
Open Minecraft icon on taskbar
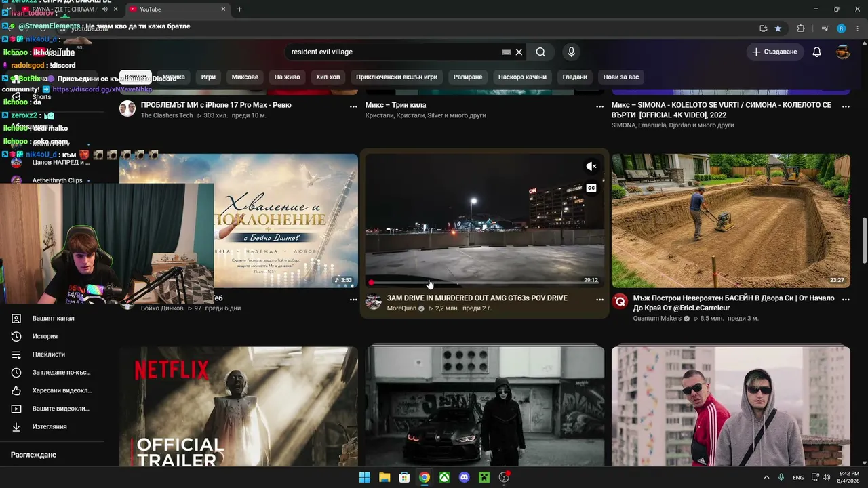[x=484, y=477]
